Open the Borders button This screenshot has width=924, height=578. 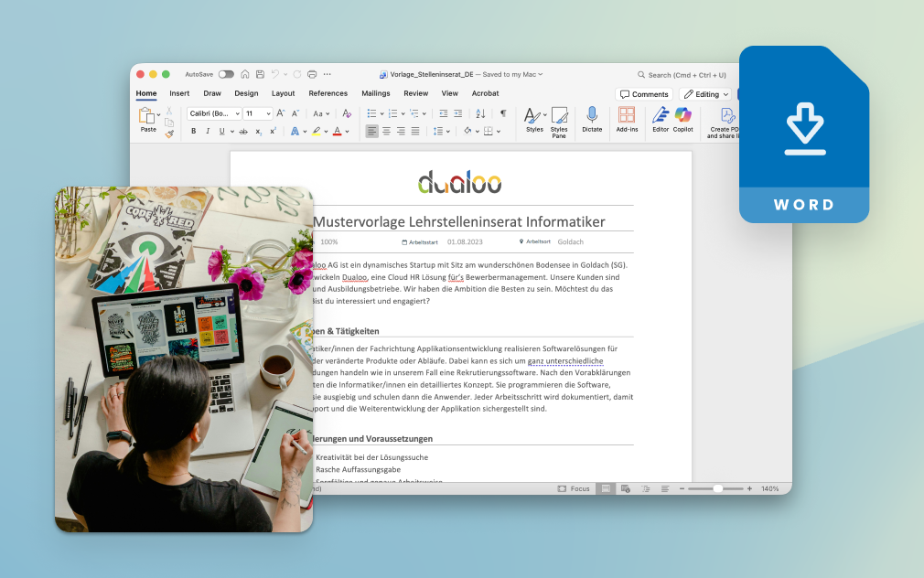click(x=488, y=132)
